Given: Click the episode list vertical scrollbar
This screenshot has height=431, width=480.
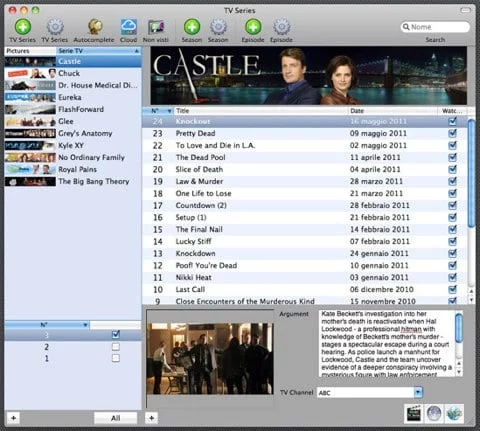Looking at the screenshot, I should click(471, 173).
